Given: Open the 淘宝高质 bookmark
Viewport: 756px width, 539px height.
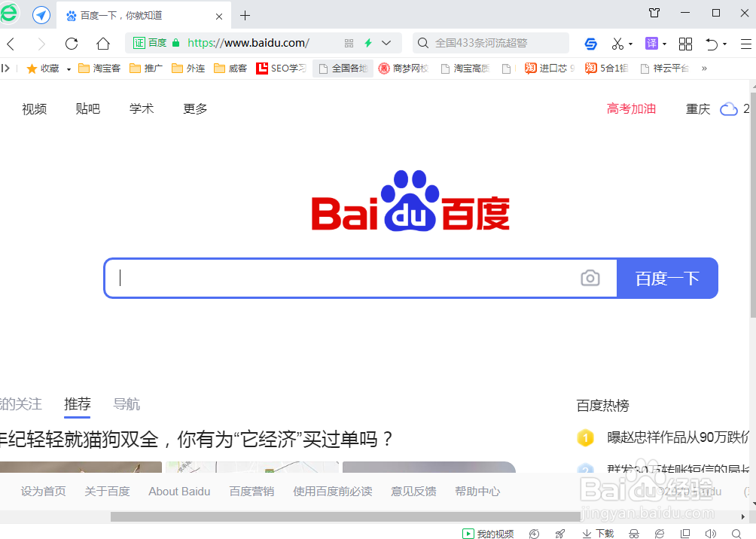Looking at the screenshot, I should point(465,69).
